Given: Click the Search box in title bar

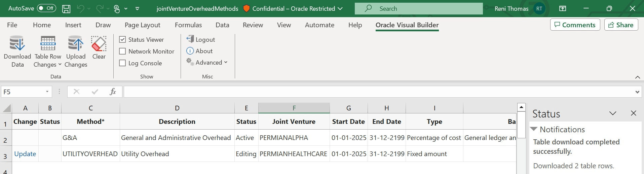Looking at the screenshot, I should click(419, 9).
